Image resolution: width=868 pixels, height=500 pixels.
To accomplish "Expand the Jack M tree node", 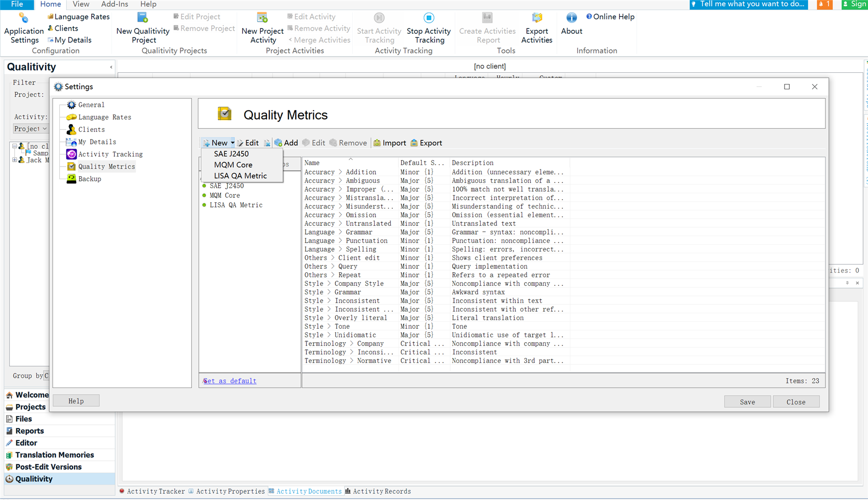I will (x=14, y=160).
